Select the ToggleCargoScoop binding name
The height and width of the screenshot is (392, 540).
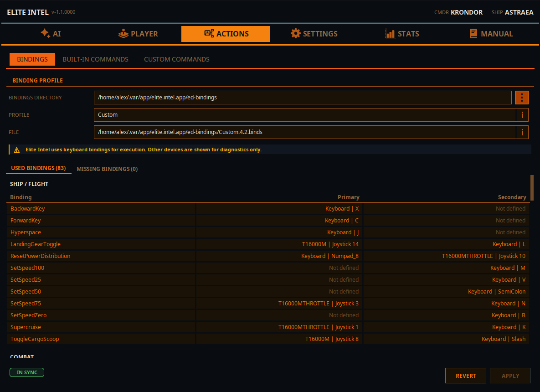[35, 339]
